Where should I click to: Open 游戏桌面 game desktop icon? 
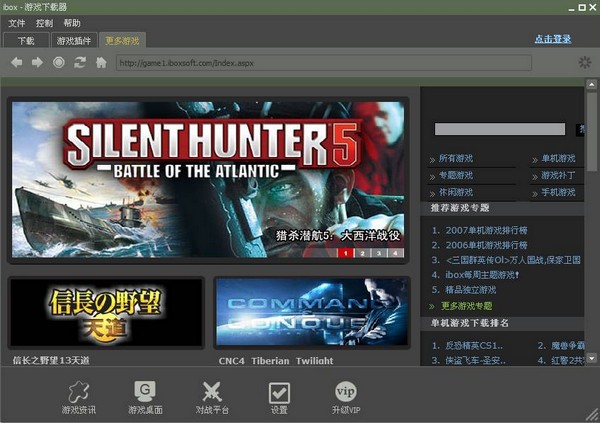tap(145, 397)
